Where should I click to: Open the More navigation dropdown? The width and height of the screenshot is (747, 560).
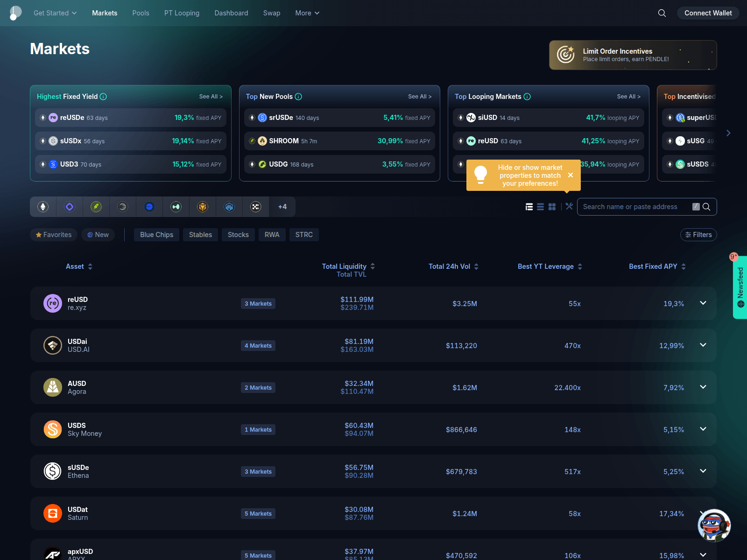click(307, 13)
